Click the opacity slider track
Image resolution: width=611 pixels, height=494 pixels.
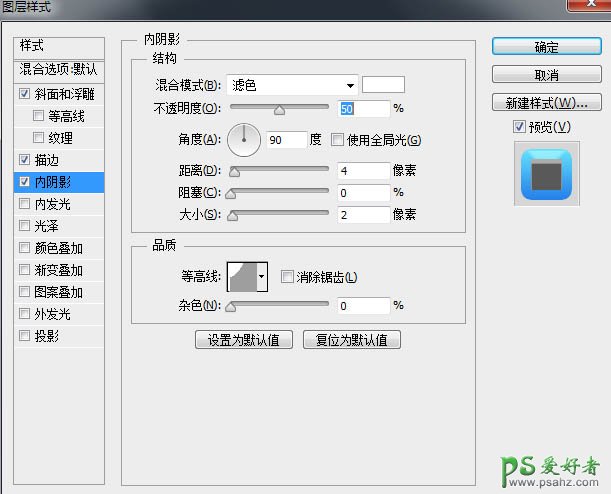[x=280, y=107]
